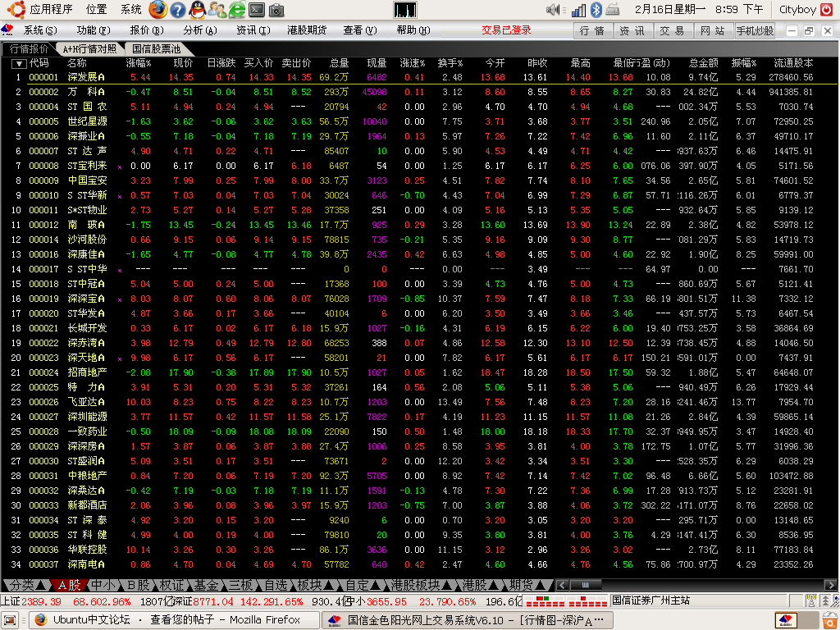Open the column header dropdown arrow beside 代码

(x=20, y=64)
